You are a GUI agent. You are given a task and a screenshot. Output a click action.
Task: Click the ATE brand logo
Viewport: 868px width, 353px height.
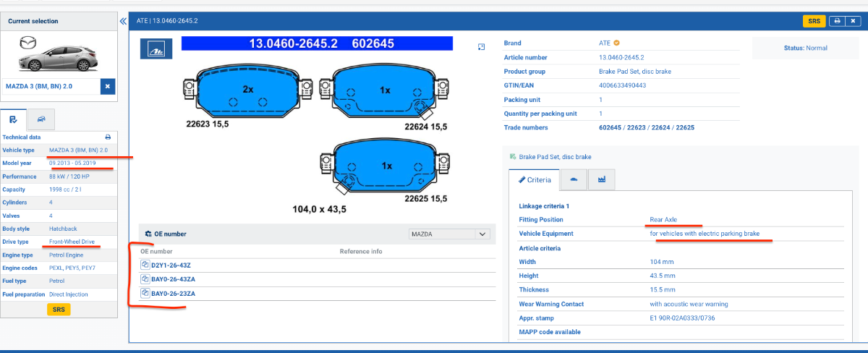click(x=157, y=48)
